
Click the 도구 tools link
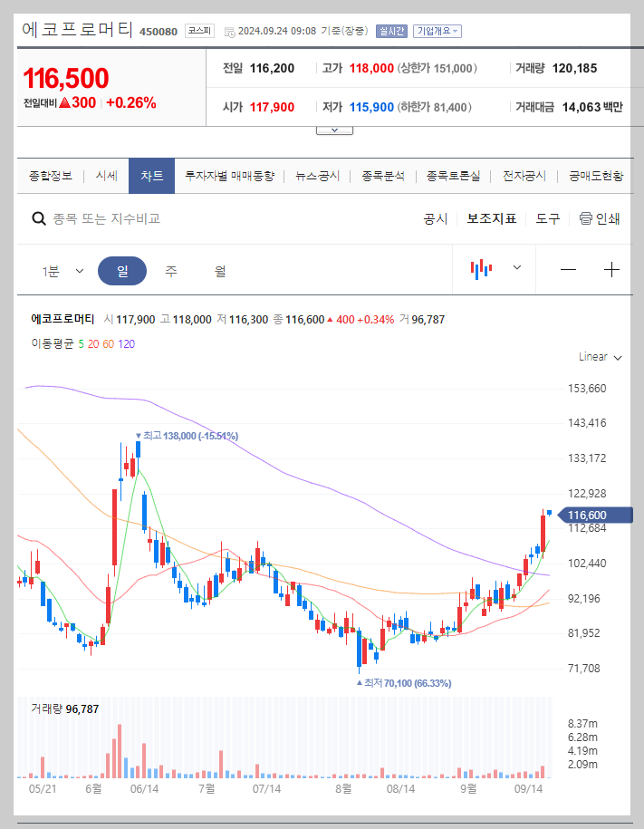click(x=547, y=219)
